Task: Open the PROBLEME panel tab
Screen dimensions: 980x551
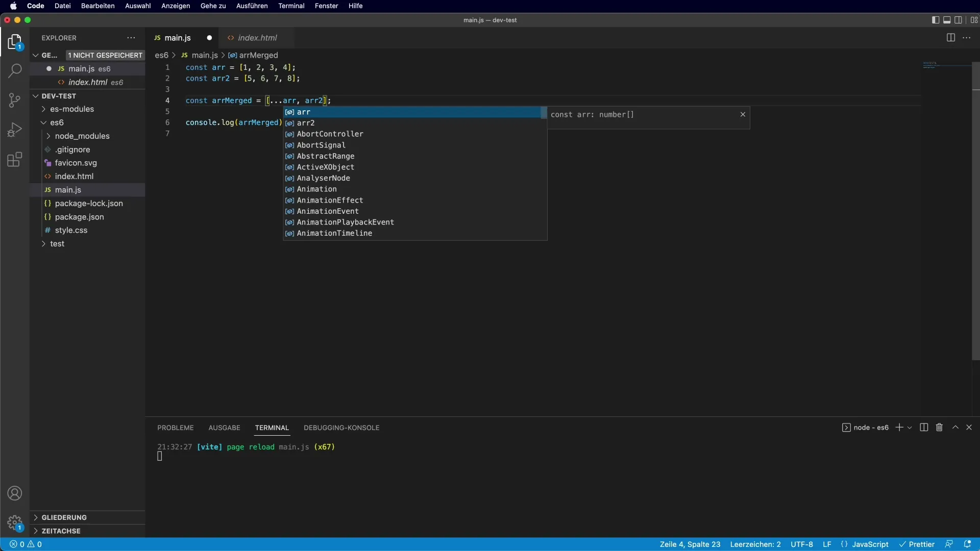Action: [176, 428]
